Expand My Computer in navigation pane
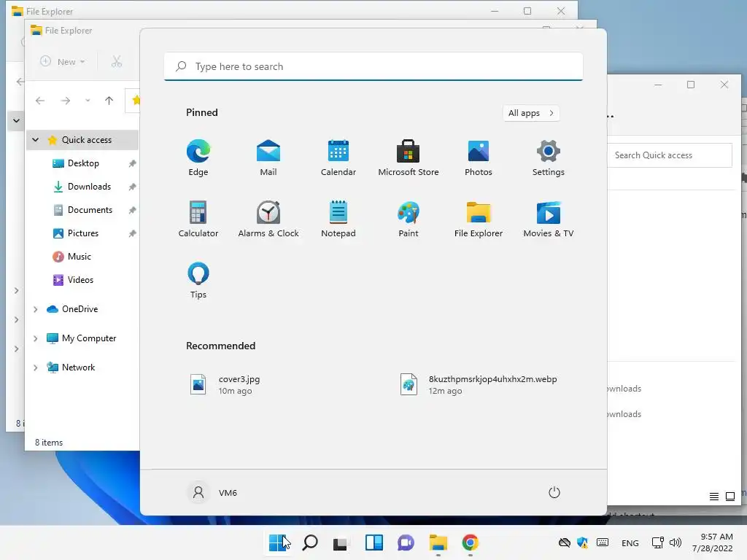The image size is (747, 560). pos(35,338)
